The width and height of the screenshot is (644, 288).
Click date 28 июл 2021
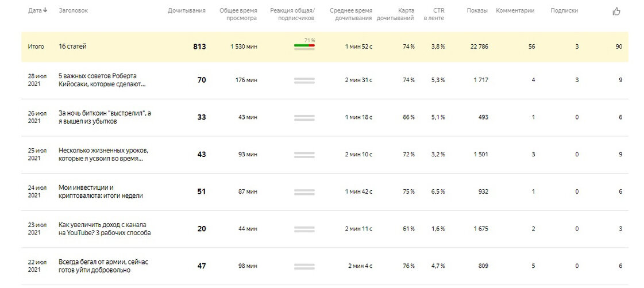click(37, 80)
